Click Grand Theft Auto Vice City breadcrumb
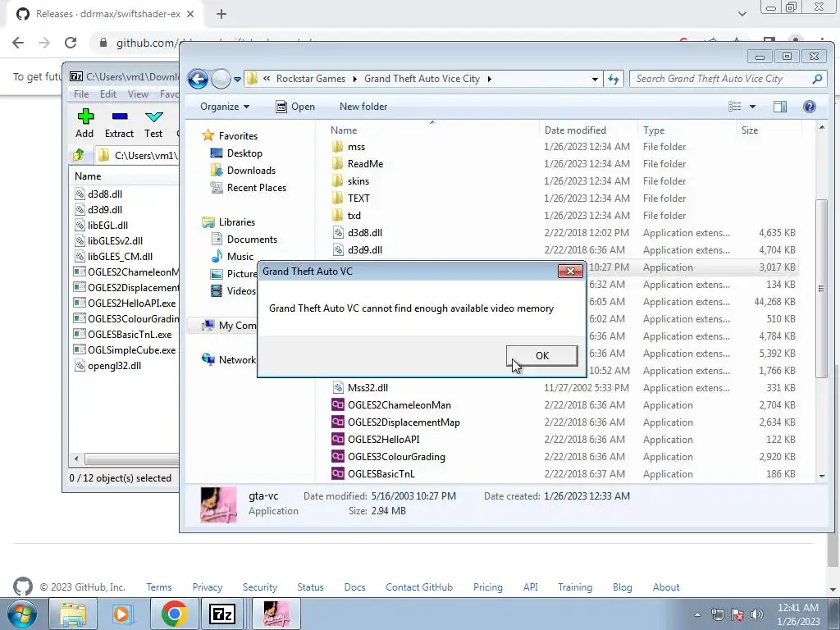Screen dimensions: 840x630 coord(422,79)
